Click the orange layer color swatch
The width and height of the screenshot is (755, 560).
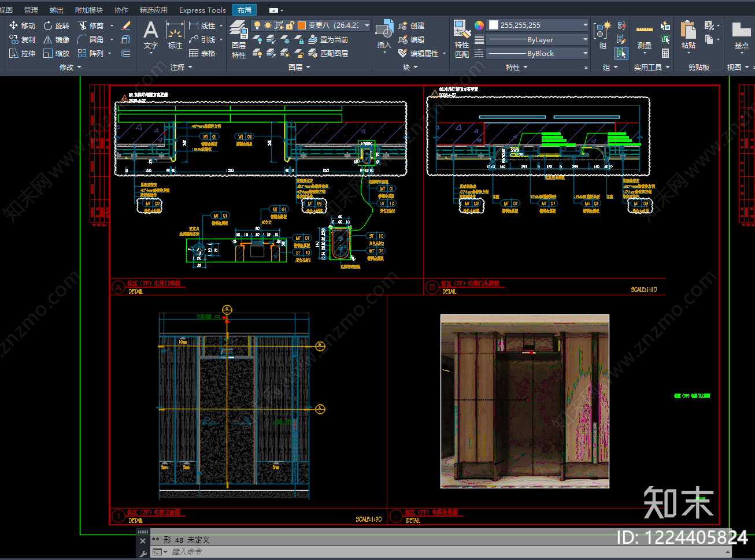[x=301, y=25]
